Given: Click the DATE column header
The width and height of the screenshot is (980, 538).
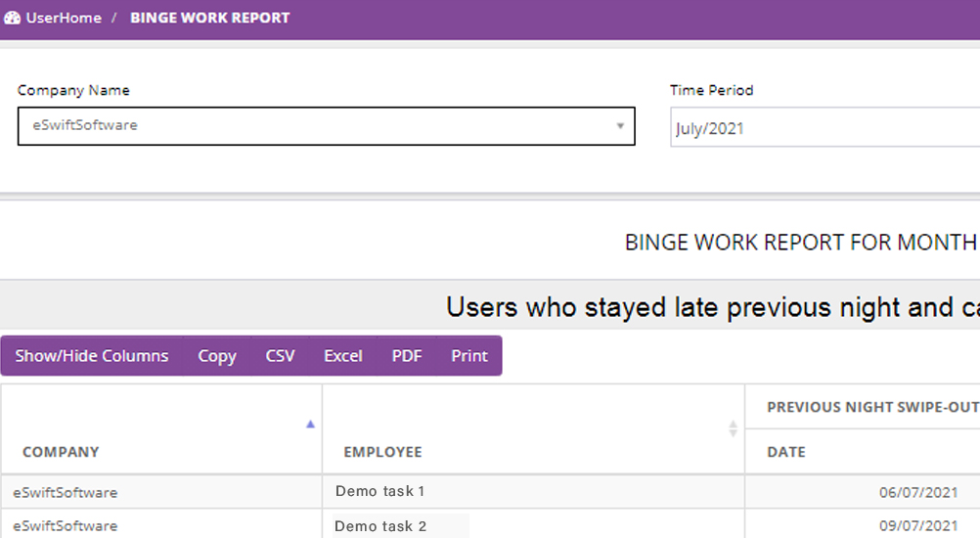Looking at the screenshot, I should point(786,452).
